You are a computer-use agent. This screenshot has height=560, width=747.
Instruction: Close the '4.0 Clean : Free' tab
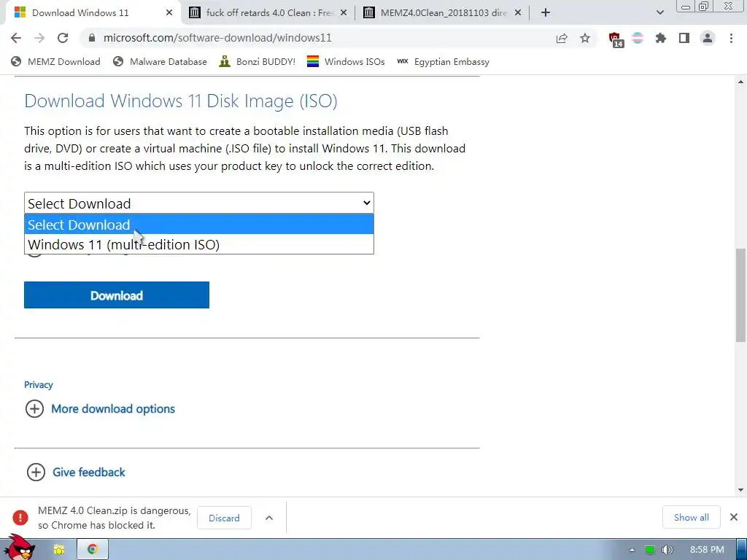tap(344, 13)
